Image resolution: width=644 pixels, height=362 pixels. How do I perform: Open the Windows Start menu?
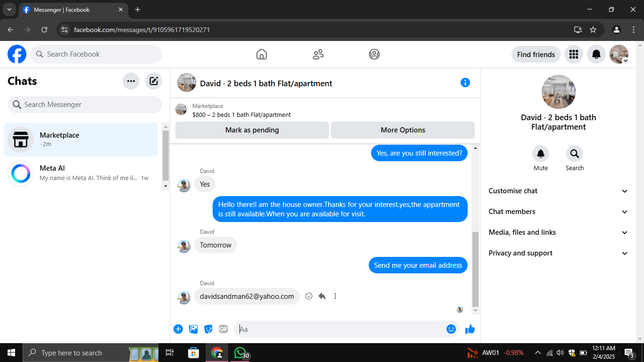(11, 353)
